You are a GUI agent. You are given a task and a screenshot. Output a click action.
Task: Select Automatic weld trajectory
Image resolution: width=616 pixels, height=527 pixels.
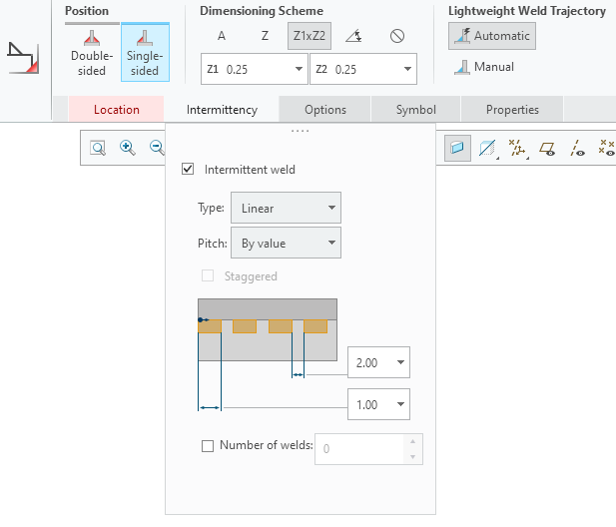click(x=492, y=36)
